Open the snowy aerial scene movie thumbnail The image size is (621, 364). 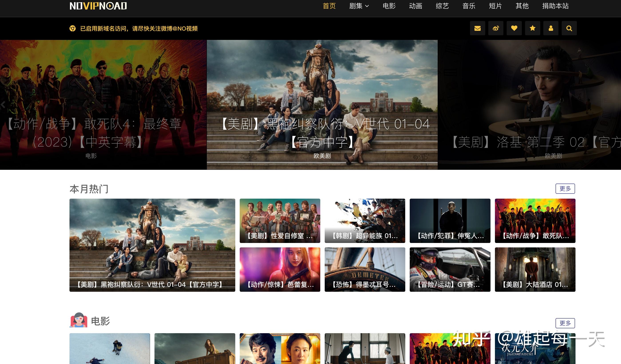pos(110,348)
